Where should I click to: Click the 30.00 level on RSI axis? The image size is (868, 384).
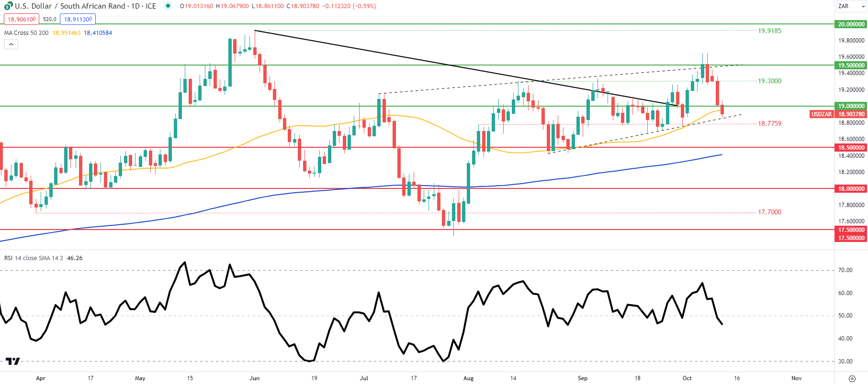[x=845, y=362]
